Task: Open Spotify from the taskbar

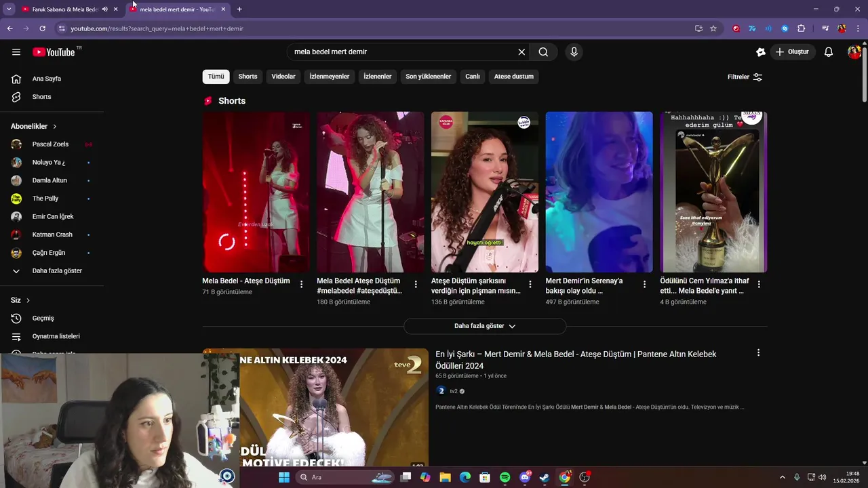Action: click(505, 477)
